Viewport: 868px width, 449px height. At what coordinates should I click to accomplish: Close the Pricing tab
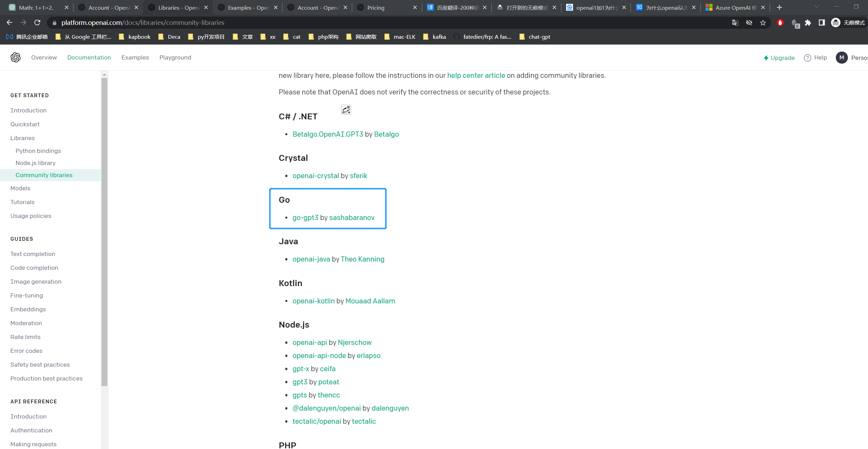coord(415,8)
